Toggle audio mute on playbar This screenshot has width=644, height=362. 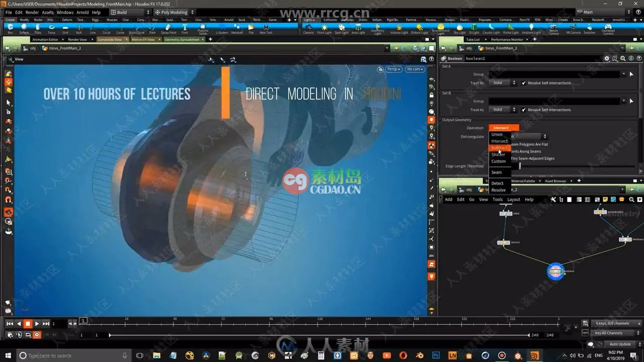[x=19, y=335]
